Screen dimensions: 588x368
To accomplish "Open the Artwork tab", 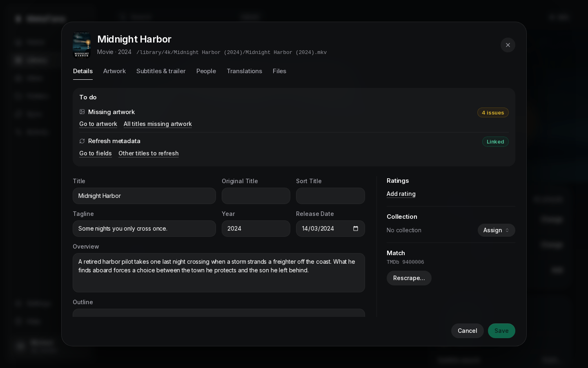I will (x=114, y=71).
